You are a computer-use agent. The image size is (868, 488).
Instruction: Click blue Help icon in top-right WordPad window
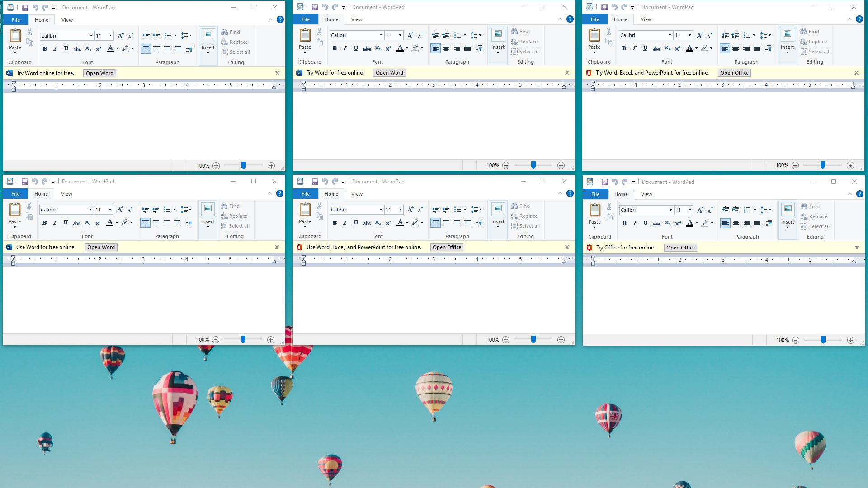coord(859,19)
